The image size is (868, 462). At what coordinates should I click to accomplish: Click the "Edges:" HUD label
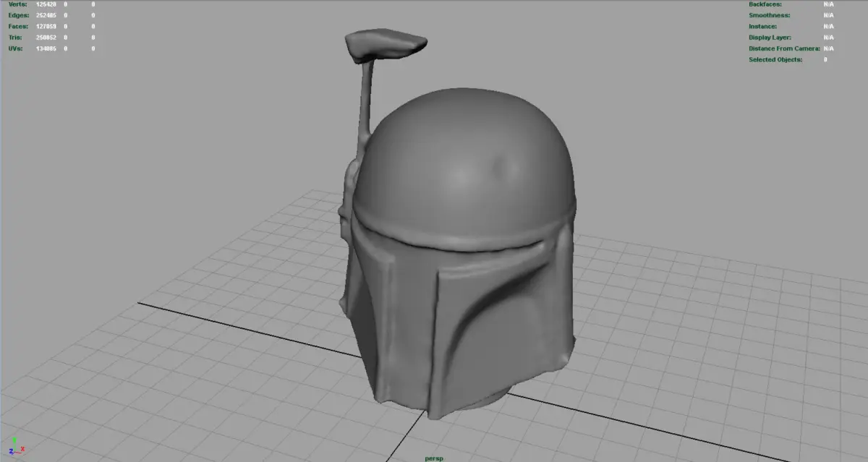click(18, 15)
